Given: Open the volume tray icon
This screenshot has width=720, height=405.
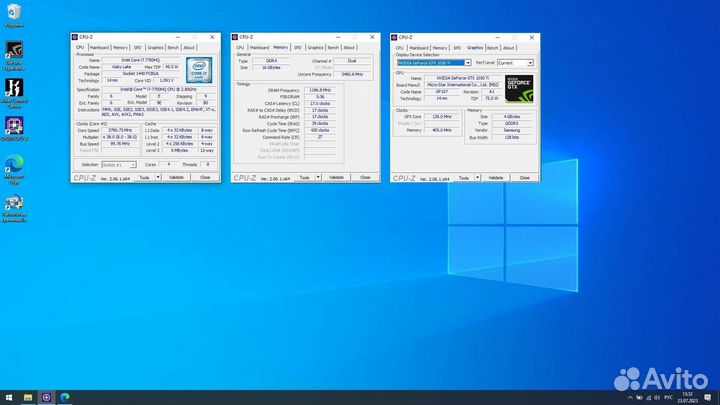Looking at the screenshot, I should pyautogui.click(x=657, y=398).
